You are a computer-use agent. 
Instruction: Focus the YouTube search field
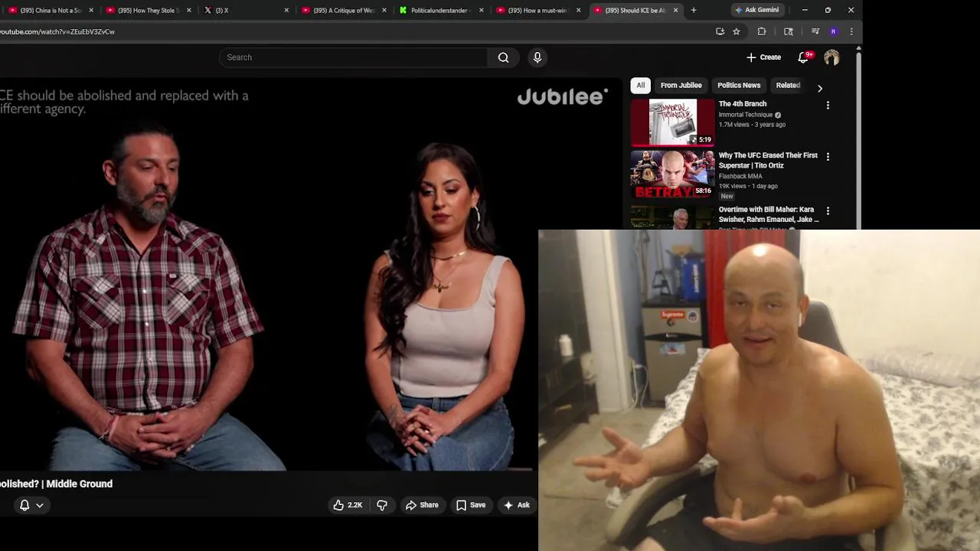tap(353, 57)
